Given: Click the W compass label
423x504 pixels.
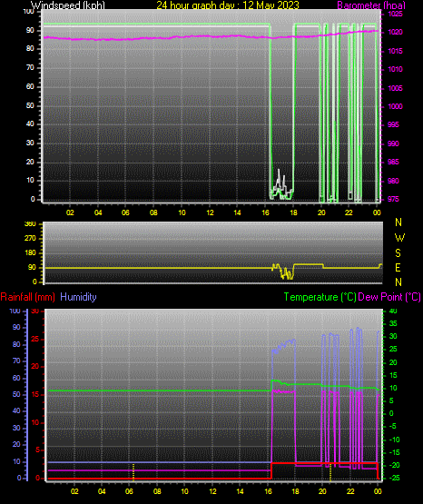Looking at the screenshot, I should coord(399,238).
